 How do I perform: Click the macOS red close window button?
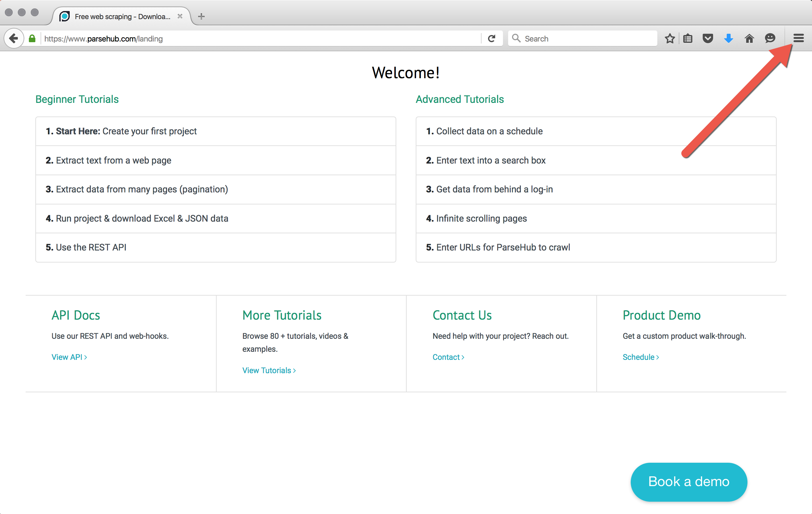[9, 12]
